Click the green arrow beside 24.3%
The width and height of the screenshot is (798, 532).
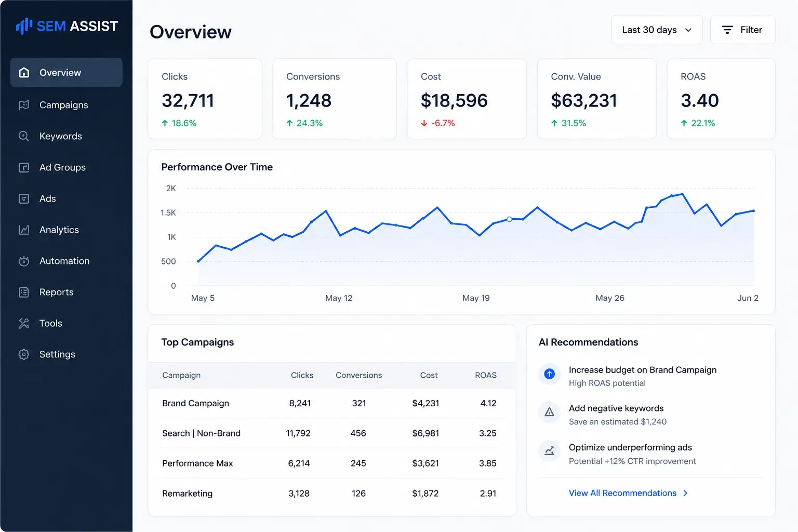289,123
